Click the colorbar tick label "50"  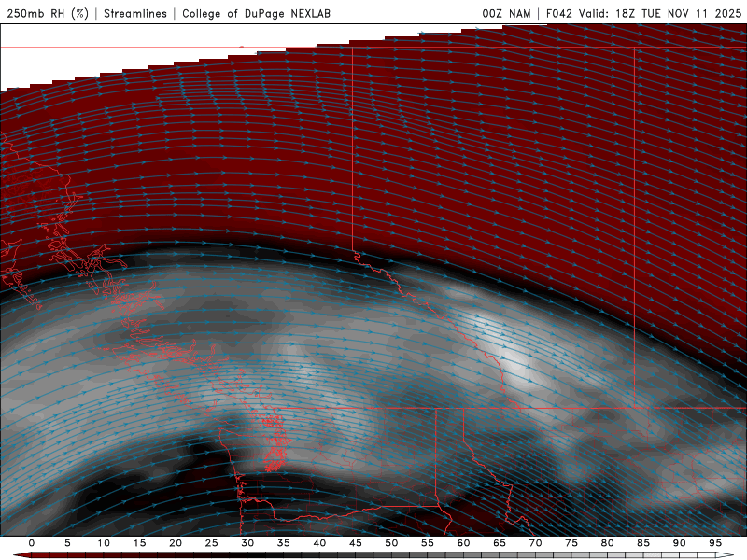(391, 543)
